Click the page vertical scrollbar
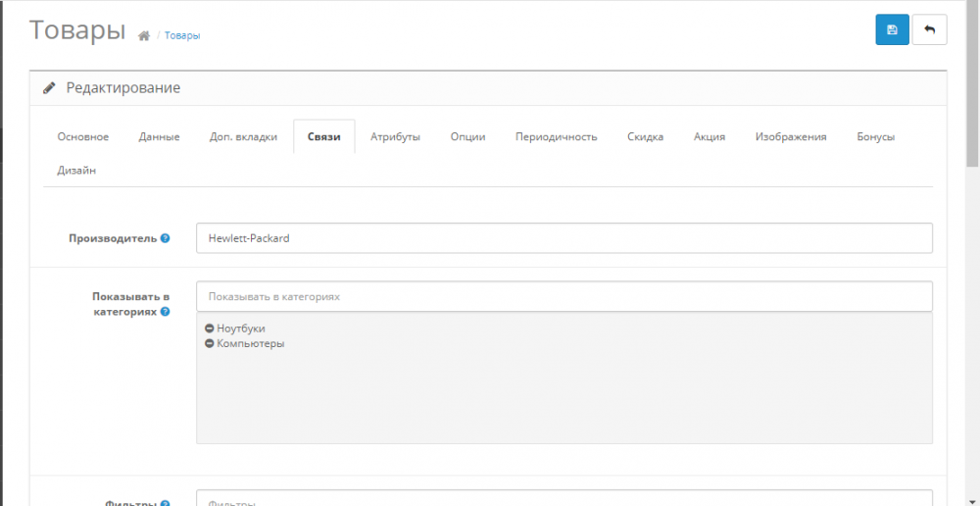This screenshot has height=506, width=980. click(x=972, y=253)
